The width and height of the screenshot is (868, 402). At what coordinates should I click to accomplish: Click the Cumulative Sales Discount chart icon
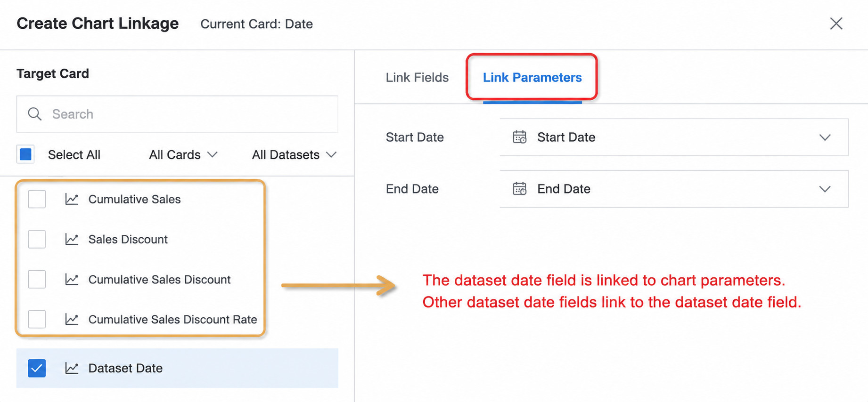(x=72, y=279)
